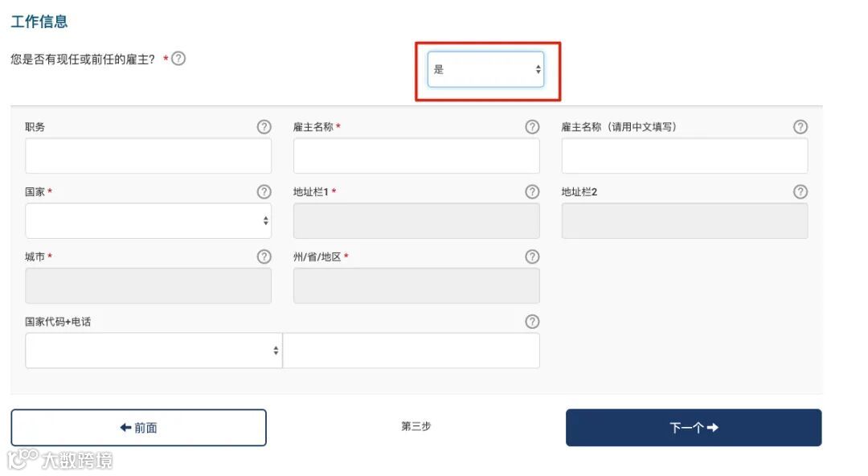
Task: Click the phone number input field
Action: point(411,351)
